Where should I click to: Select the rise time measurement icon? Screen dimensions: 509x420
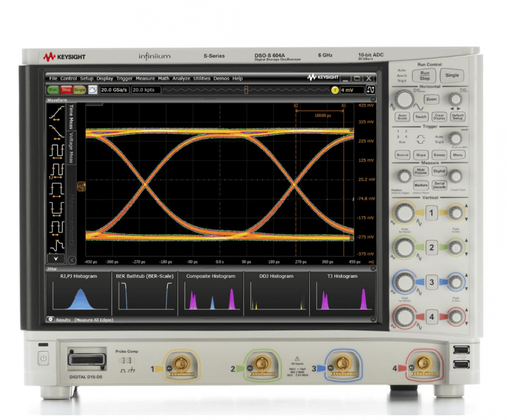point(56,114)
